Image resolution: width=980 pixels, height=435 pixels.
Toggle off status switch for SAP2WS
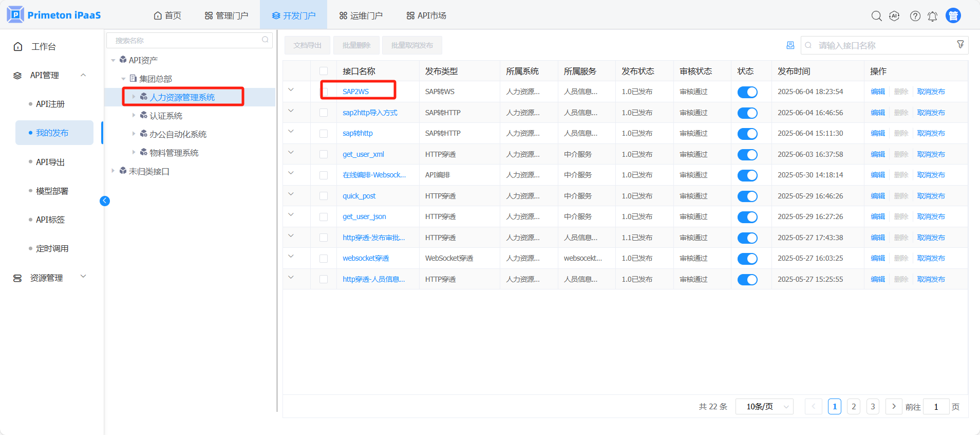click(x=747, y=92)
